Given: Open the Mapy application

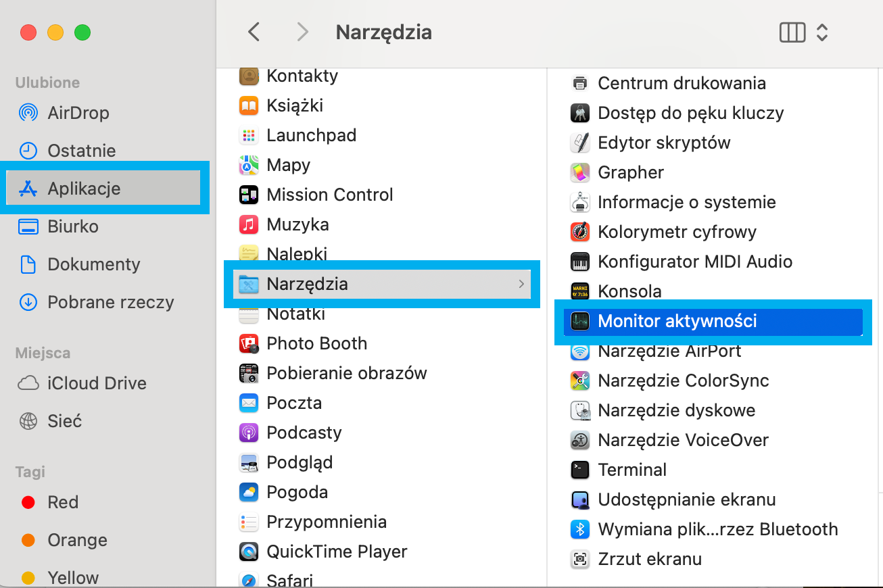Looking at the screenshot, I should (x=287, y=165).
